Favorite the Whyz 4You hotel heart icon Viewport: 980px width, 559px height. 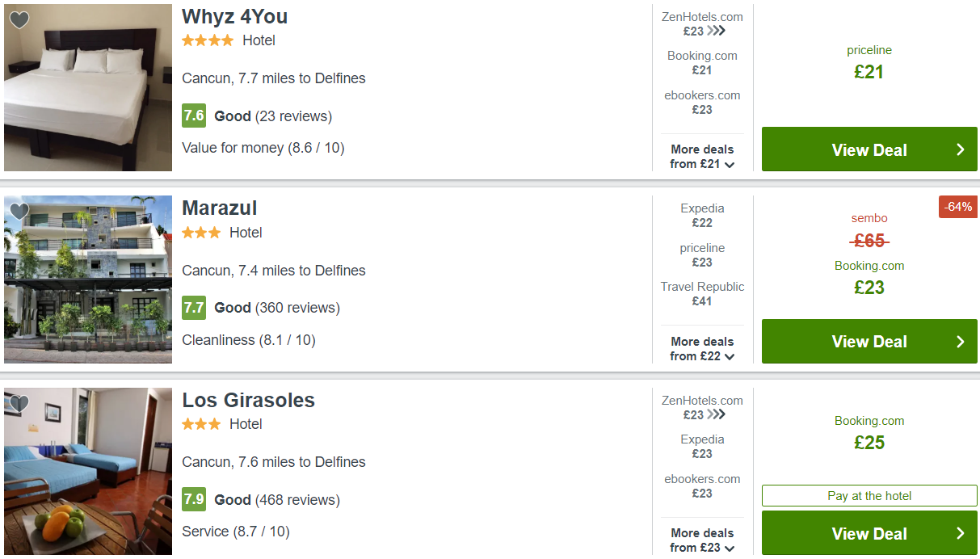19,20
